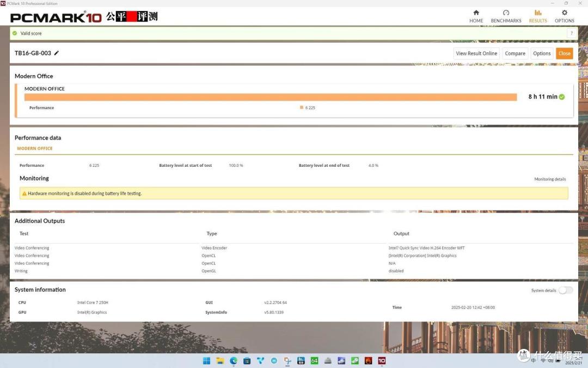Click the green check beside 8 h 11 min
588x368 pixels.
tap(562, 97)
